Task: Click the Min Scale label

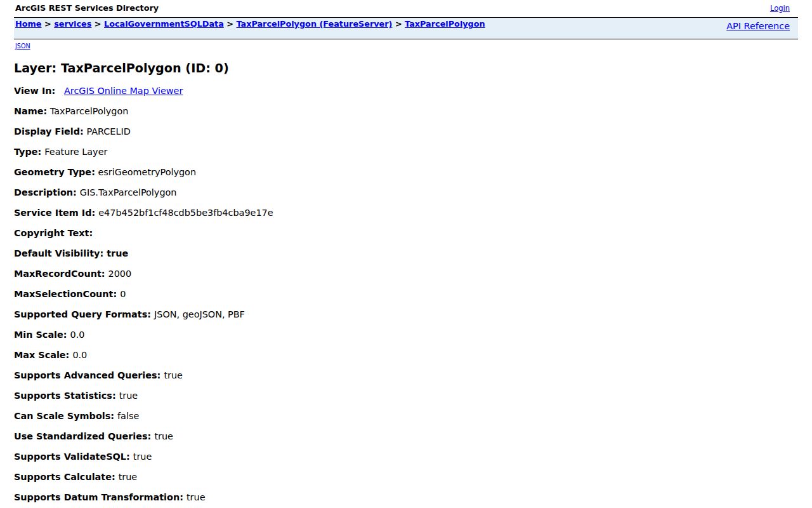Action: (41, 335)
